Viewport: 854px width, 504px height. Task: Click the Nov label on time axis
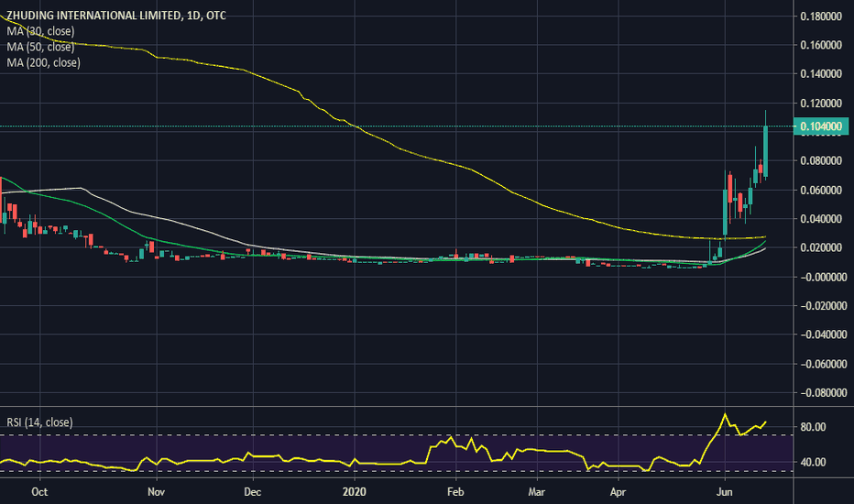[x=156, y=492]
